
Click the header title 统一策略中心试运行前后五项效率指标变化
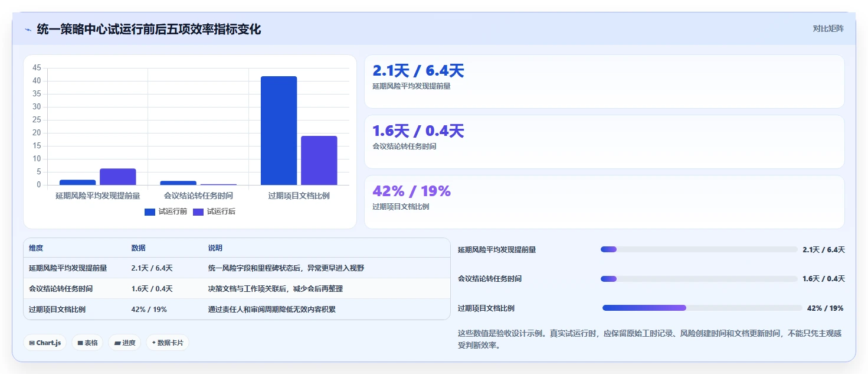point(149,29)
